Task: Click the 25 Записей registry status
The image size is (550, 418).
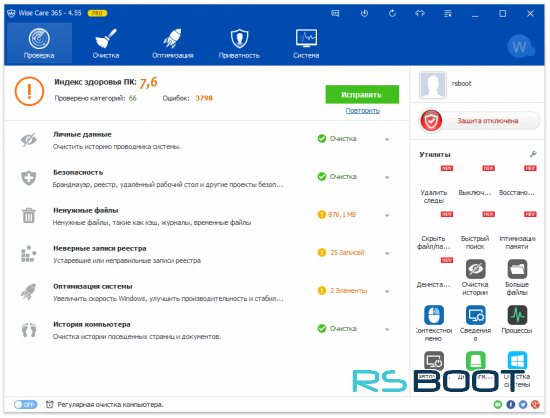Action: point(341,252)
